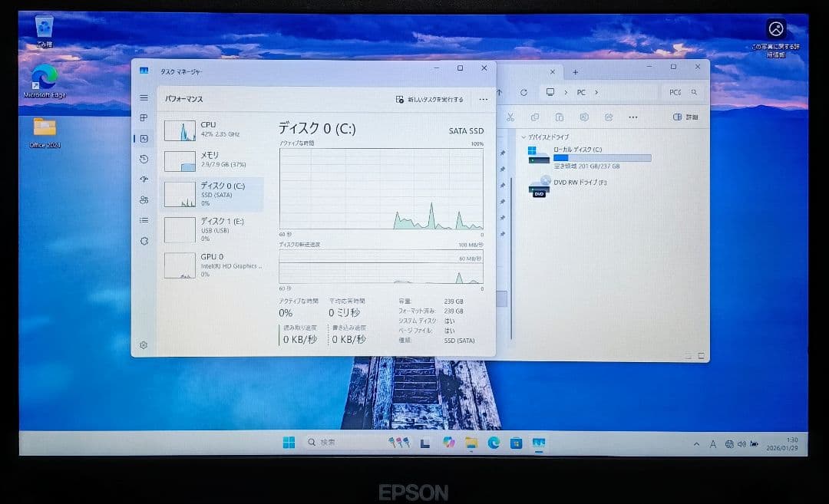Refresh the File Explorer view

coord(523,91)
